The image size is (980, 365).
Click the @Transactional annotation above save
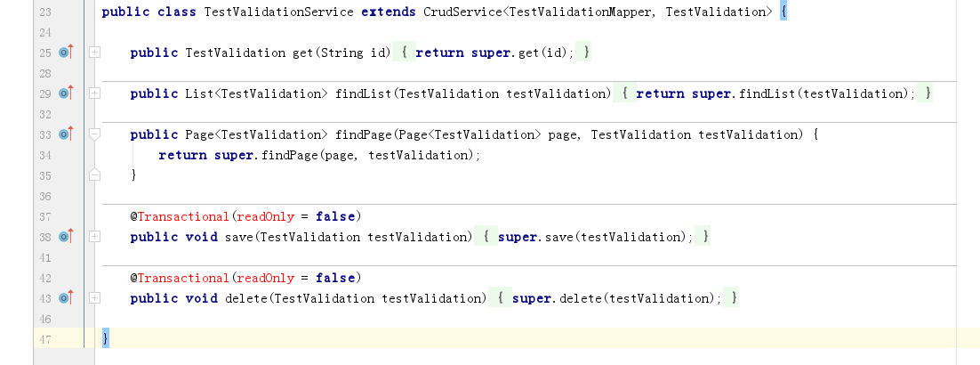182,216
